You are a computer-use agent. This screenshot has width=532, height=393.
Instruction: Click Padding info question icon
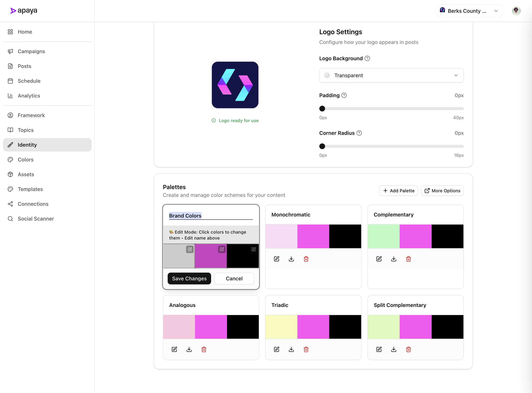344,95
